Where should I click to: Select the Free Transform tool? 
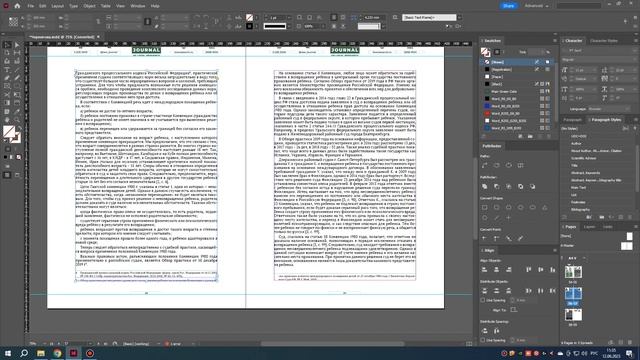[x=17, y=95]
